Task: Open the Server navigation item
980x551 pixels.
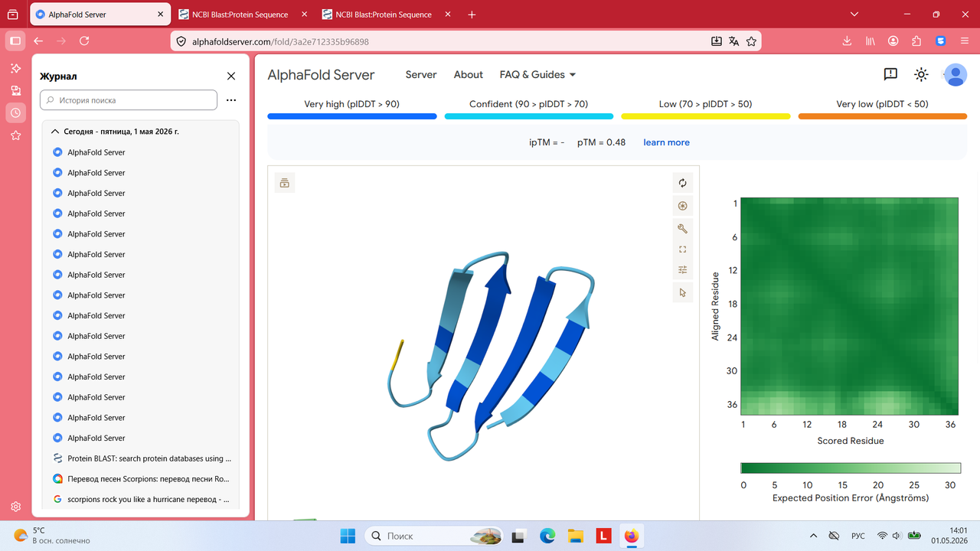Action: point(421,75)
